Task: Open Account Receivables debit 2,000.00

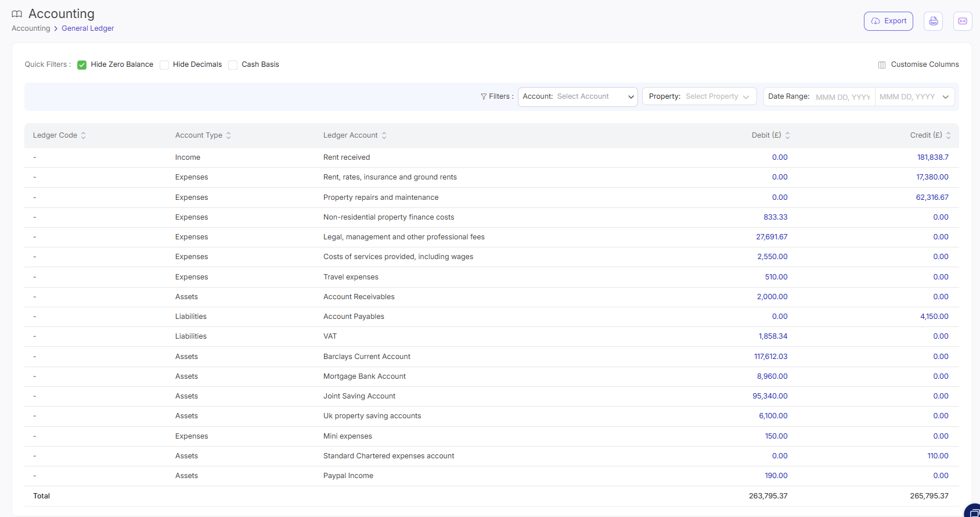Action: [x=772, y=297]
